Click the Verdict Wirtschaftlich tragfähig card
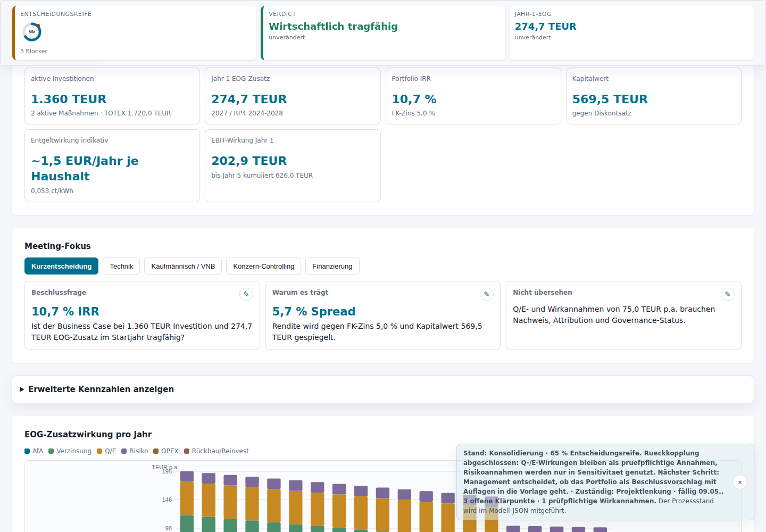 point(383,33)
